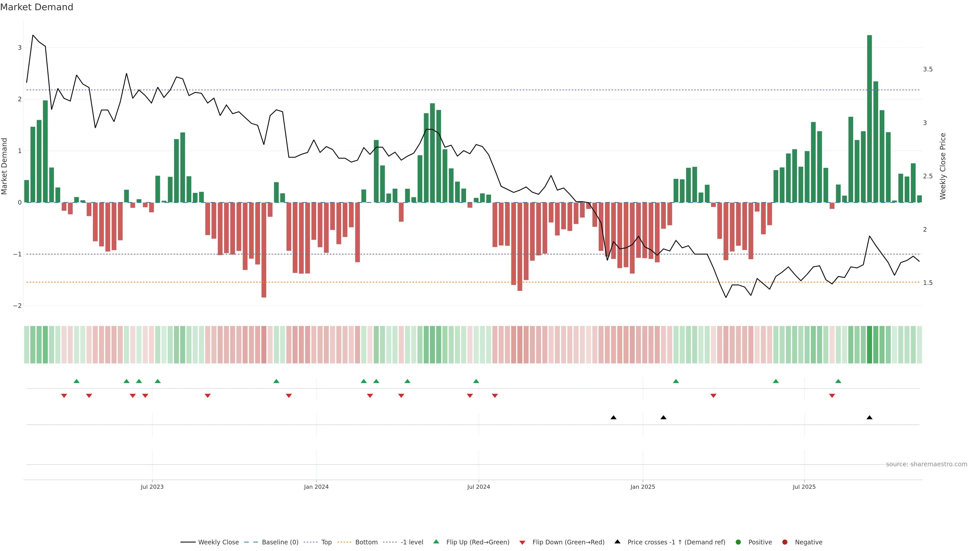This screenshot has width=980, height=551.
Task: Toggle the -1 level legend entry
Action: tap(412, 542)
